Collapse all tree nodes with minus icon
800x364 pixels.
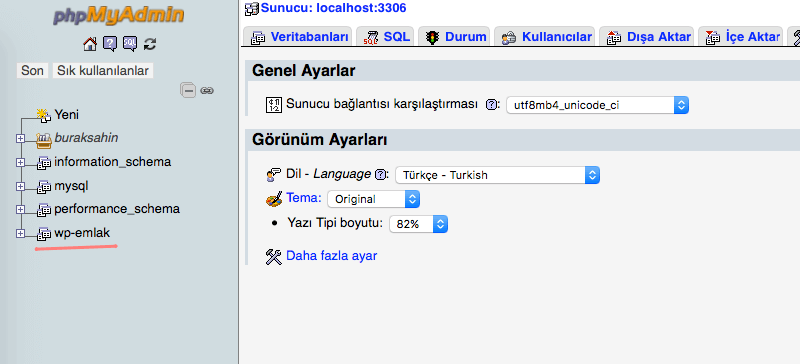pyautogui.click(x=188, y=91)
